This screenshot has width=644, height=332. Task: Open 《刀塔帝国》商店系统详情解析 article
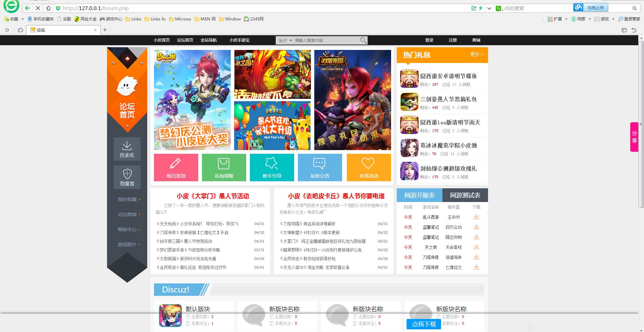coord(308,224)
